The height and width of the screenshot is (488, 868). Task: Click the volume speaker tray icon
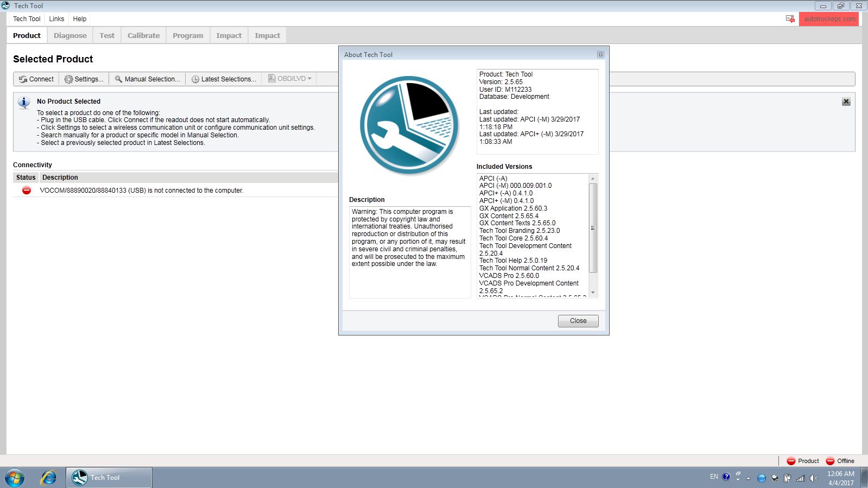[813, 478]
